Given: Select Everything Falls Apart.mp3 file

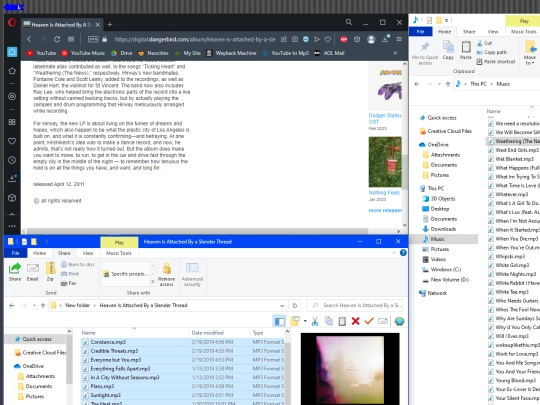Looking at the screenshot, I should coord(183,368).
